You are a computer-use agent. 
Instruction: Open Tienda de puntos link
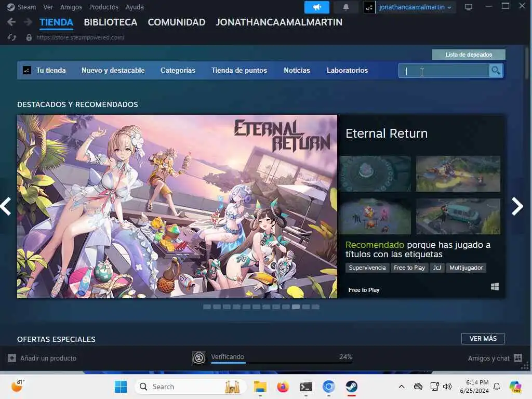[239, 70]
